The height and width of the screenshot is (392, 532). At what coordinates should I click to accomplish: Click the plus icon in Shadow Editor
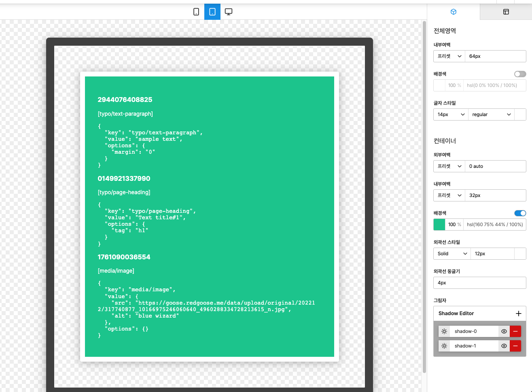coord(519,314)
